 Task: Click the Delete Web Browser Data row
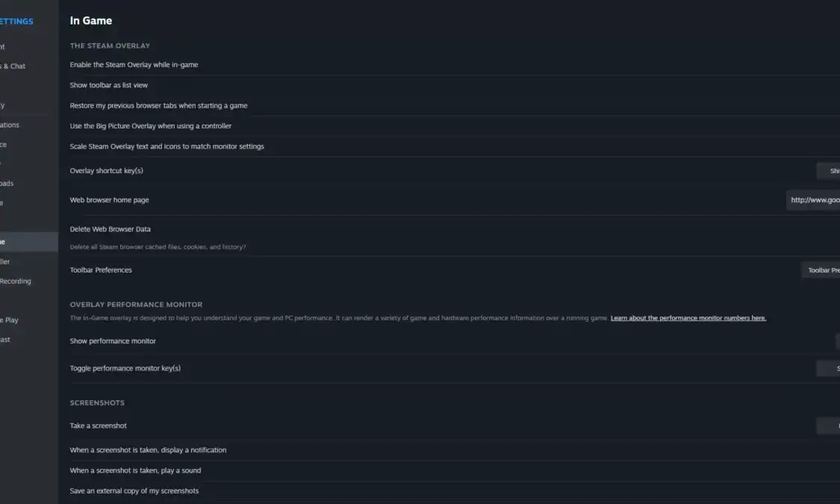pos(454,236)
